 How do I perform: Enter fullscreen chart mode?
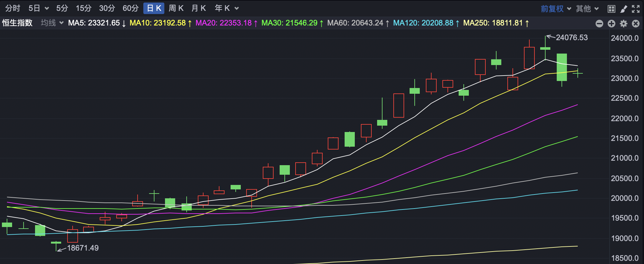tap(636, 9)
